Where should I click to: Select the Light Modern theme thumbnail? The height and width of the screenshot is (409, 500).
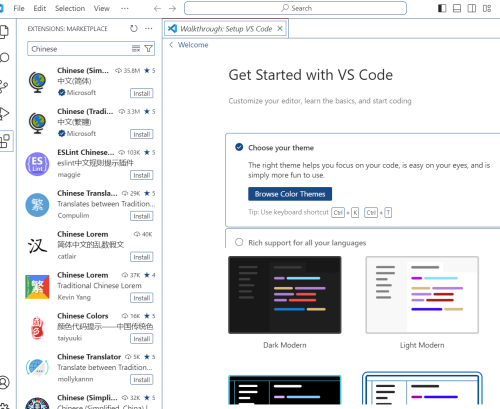[422, 295]
